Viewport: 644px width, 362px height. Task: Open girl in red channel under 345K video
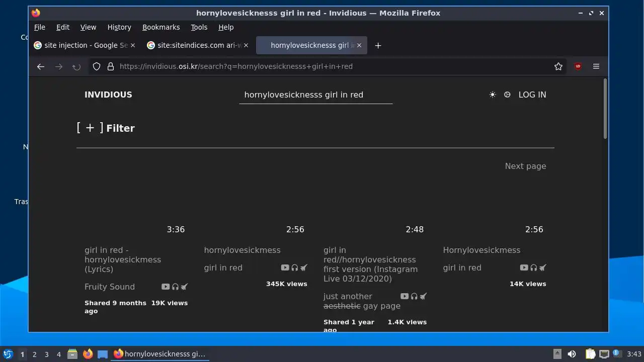click(x=223, y=267)
